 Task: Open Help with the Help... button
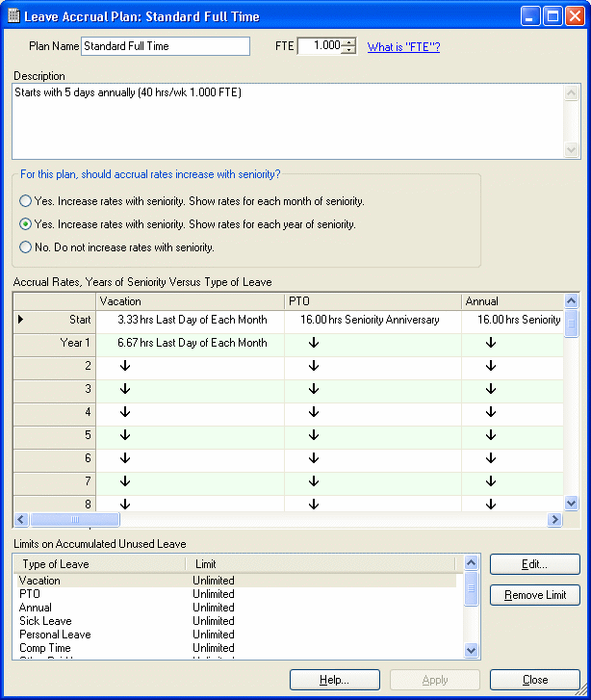pyautogui.click(x=334, y=680)
